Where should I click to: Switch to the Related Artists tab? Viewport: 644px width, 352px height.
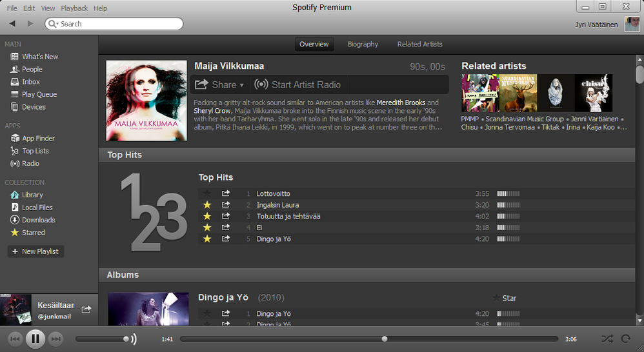click(x=419, y=44)
